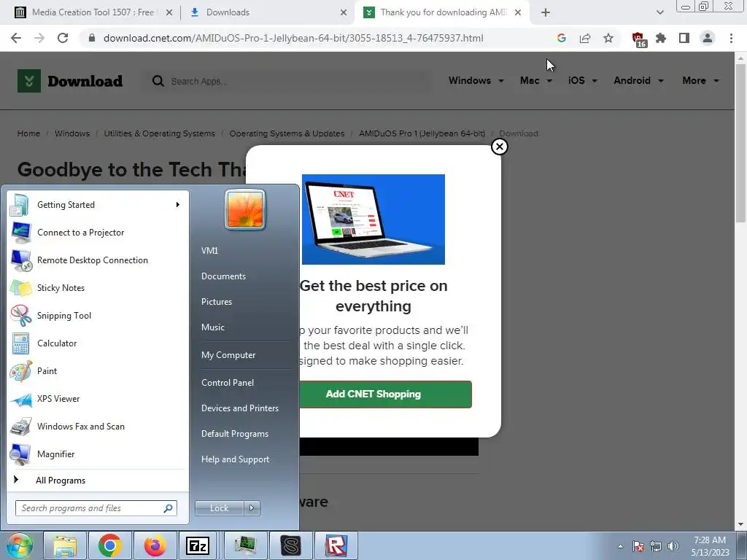The image size is (747, 560).
Task: Open the black S app on taskbar
Action: 291,545
